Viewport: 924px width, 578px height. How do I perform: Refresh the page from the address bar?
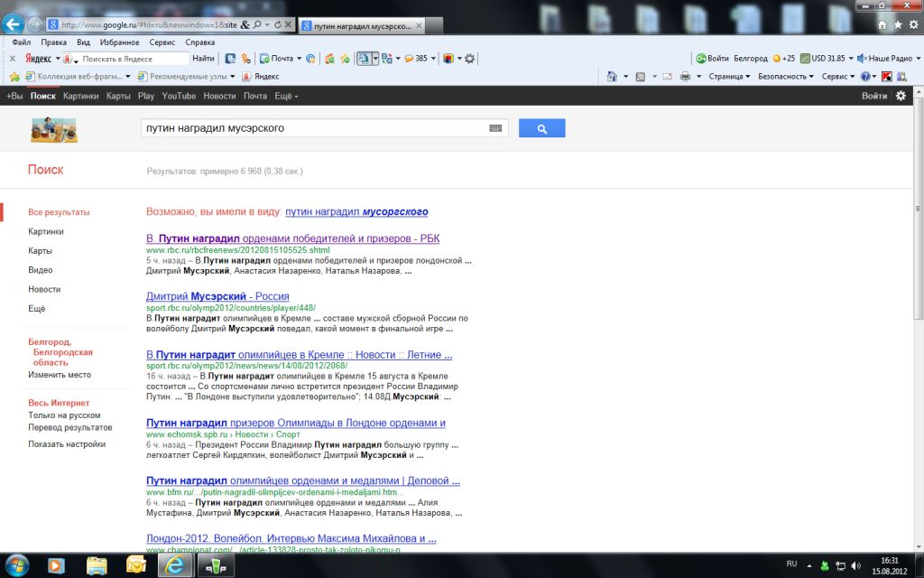(277, 25)
